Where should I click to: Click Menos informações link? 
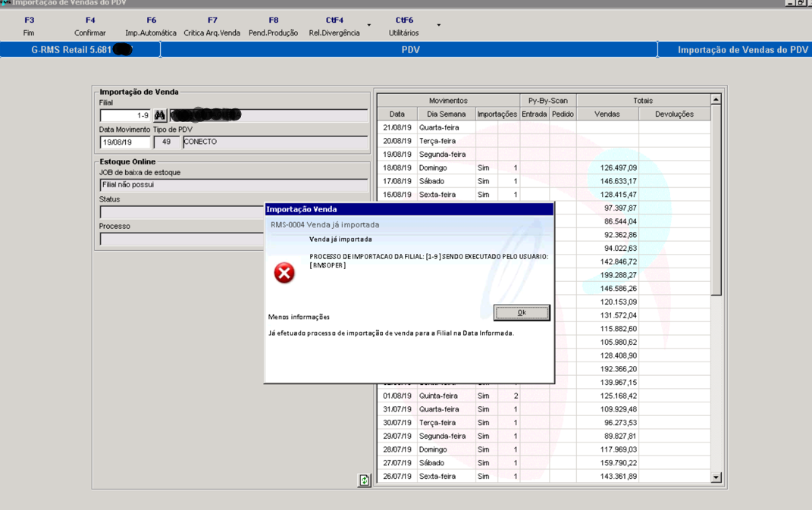[299, 317]
